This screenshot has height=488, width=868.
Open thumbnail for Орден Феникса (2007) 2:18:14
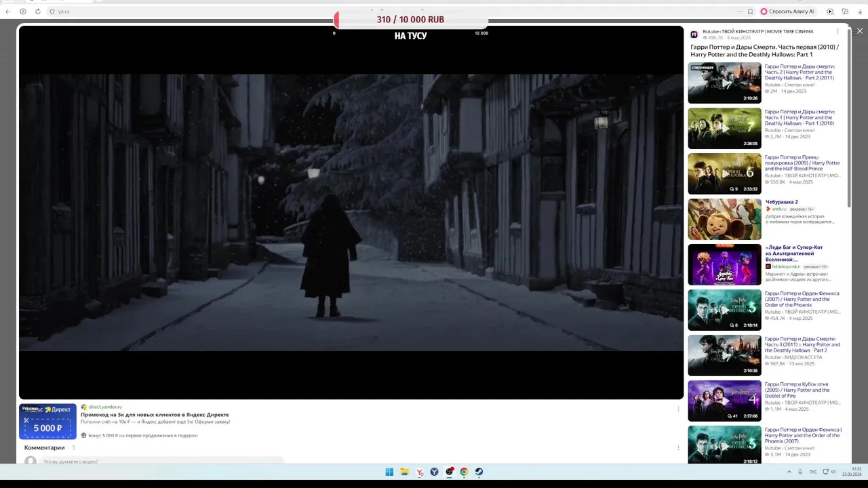click(724, 310)
